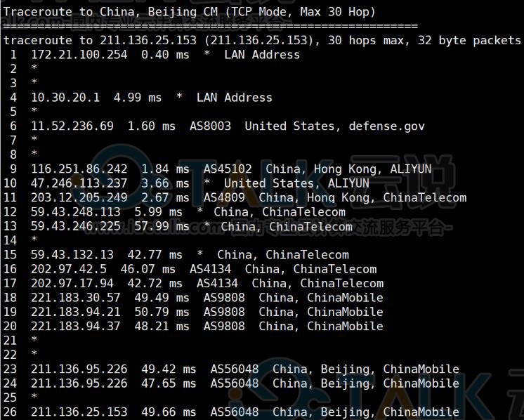Click IP 202.97.42.5 on hop 16
524x420 pixels.
click(69, 269)
